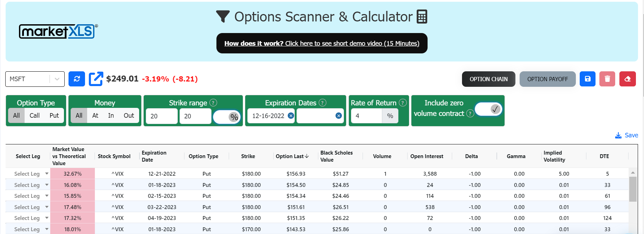Sort by Strike column header
Image resolution: width=644 pixels, height=234 pixels.
tap(248, 156)
